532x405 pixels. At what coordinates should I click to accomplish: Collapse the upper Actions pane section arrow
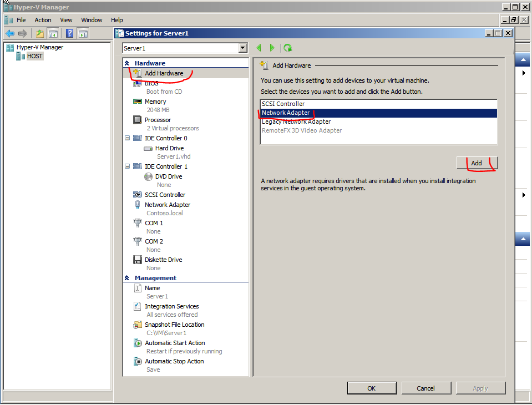[523, 60]
